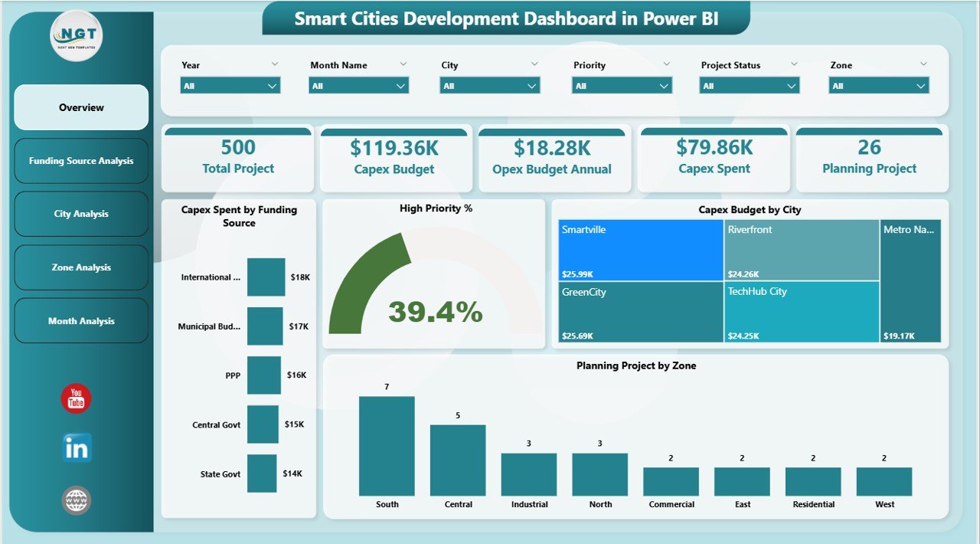Click the website globe icon
Screen dimensions: 980x544
(x=75, y=500)
